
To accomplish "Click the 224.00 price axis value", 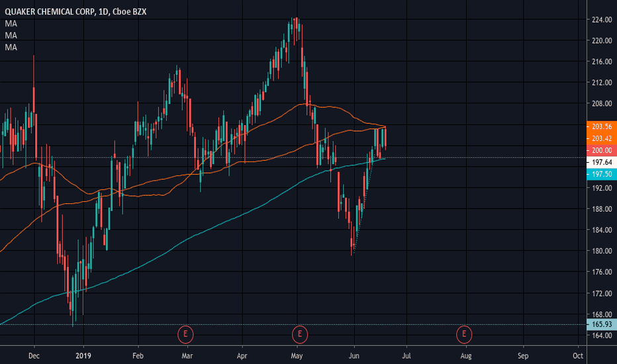I will click(x=602, y=20).
